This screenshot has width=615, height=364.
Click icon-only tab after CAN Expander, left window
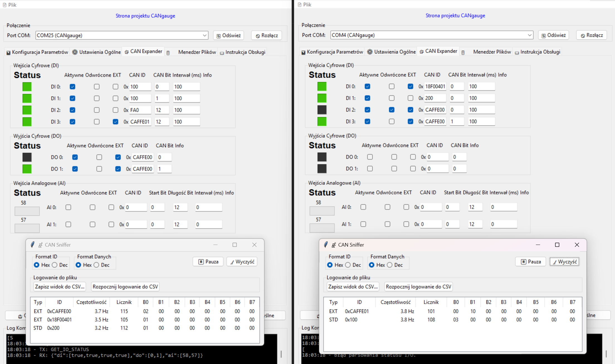click(168, 53)
